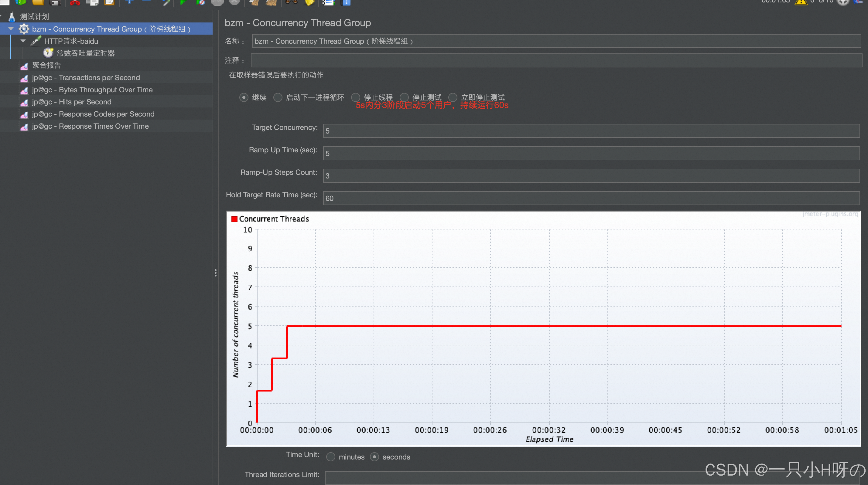Click the Ramp Up Time input field
Viewport: 868px width, 485px height.
591,153
